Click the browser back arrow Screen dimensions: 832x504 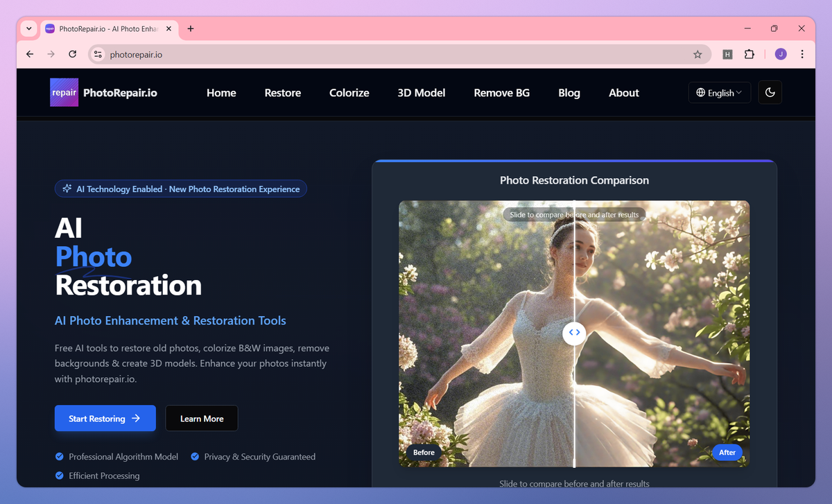[30, 54]
